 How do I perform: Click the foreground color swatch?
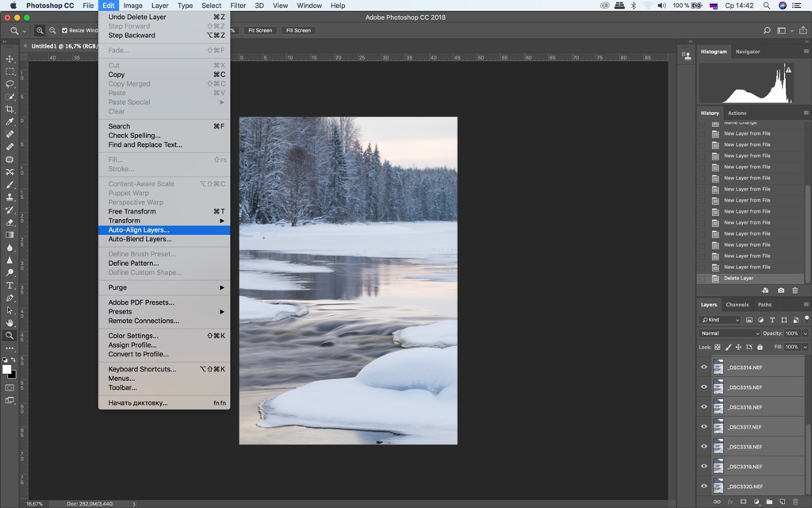[6, 369]
